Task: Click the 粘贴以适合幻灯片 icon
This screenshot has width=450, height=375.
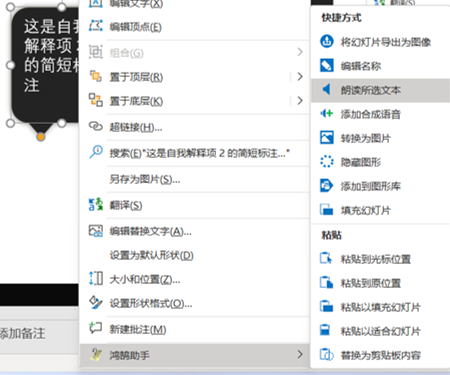Action: click(x=325, y=330)
